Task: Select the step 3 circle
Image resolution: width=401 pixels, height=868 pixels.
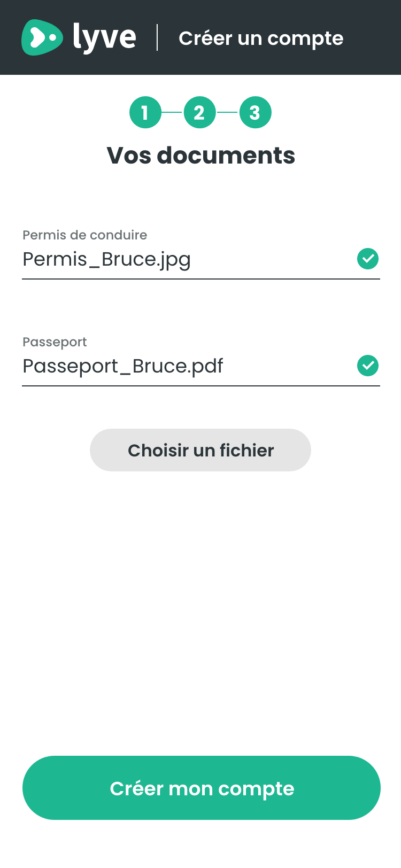Action: click(255, 113)
